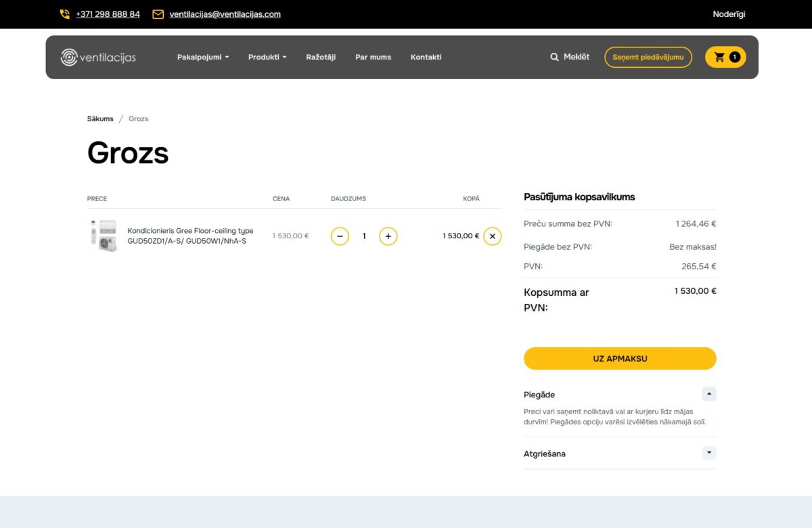The image size is (812, 528).
Task: Open the Produkti dropdown menu
Action: pos(267,57)
